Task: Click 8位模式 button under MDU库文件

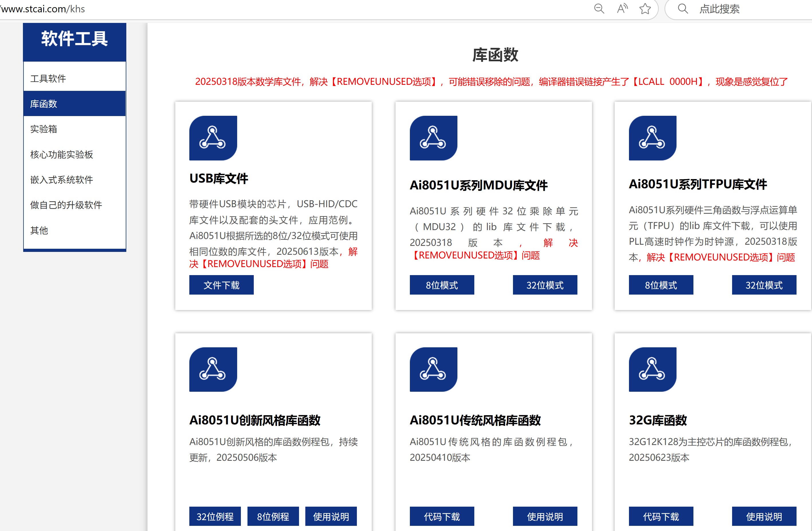Action: pyautogui.click(x=442, y=285)
